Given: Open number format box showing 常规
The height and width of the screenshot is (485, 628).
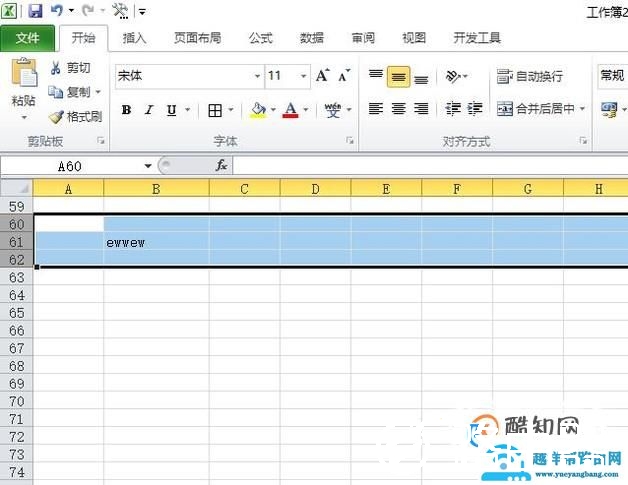Looking at the screenshot, I should [612, 76].
